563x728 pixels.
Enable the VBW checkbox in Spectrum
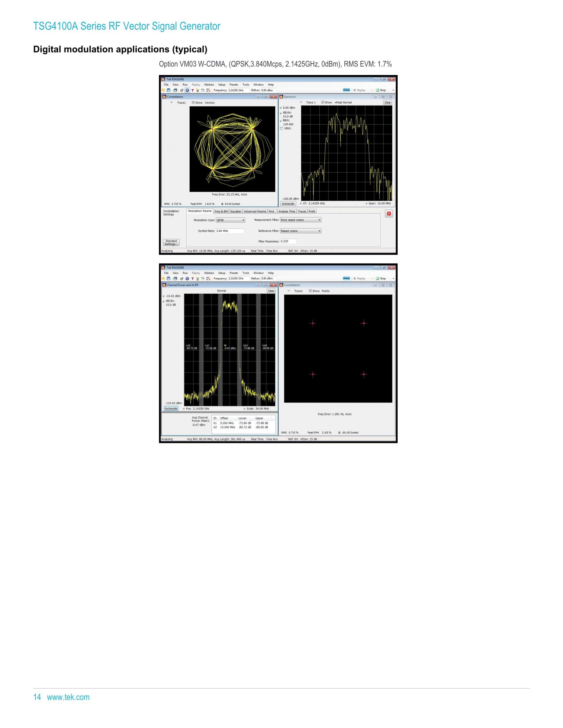click(281, 128)
